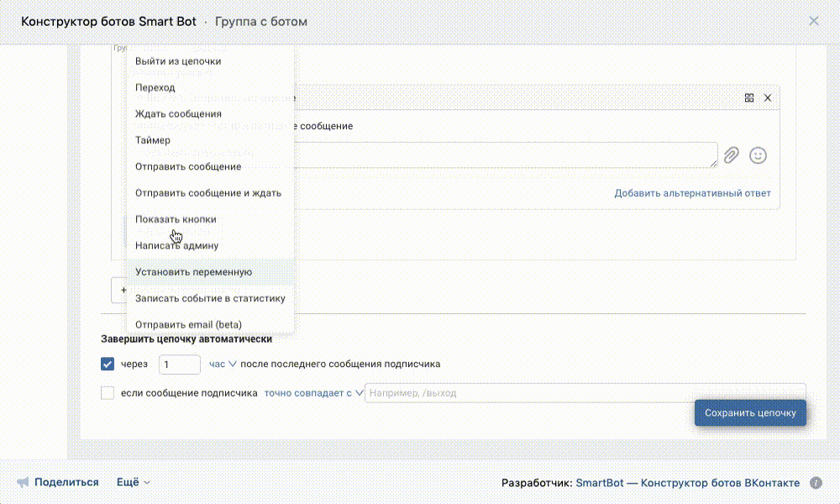Choose 'Установить переменную' option

point(210,271)
